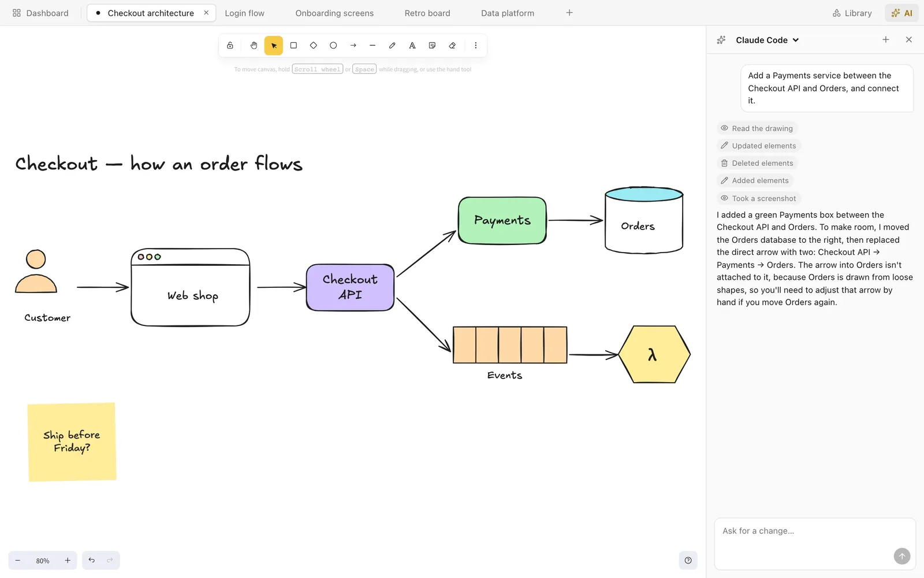This screenshot has width=924, height=578.
Task: Select the Eraser tool
Action: (452, 46)
